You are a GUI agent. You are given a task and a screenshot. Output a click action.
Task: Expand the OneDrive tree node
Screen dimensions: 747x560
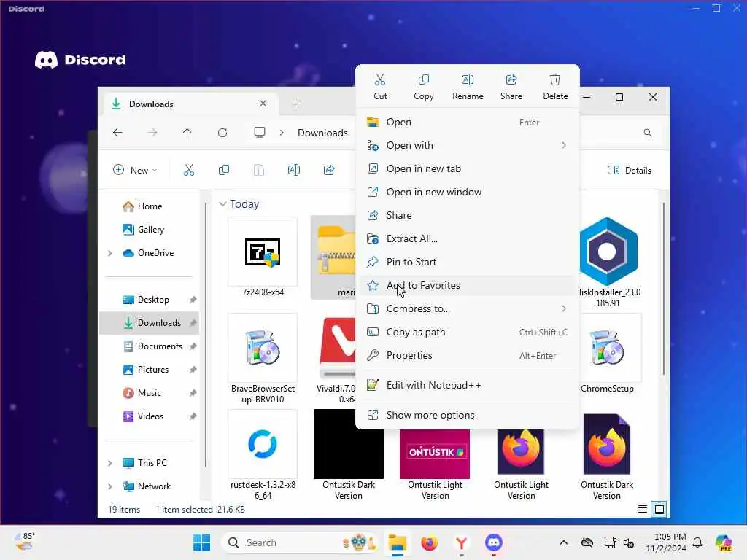point(110,253)
